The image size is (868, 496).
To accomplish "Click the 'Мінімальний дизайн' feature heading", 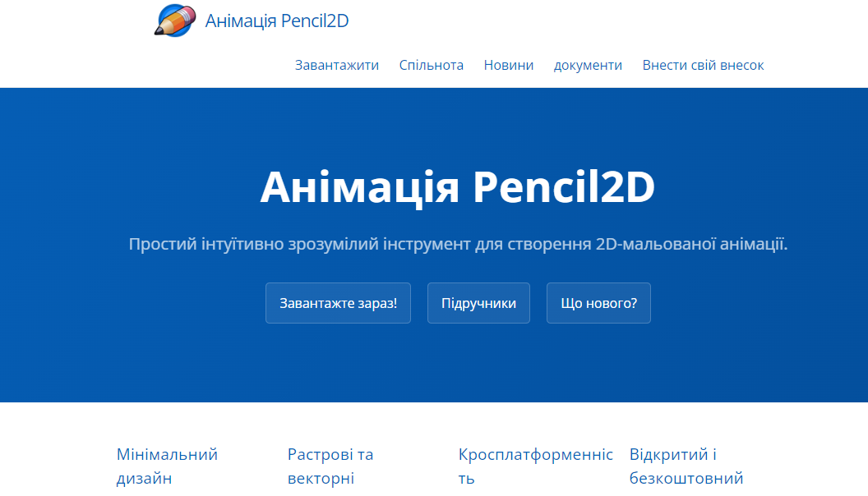I will pyautogui.click(x=167, y=466).
